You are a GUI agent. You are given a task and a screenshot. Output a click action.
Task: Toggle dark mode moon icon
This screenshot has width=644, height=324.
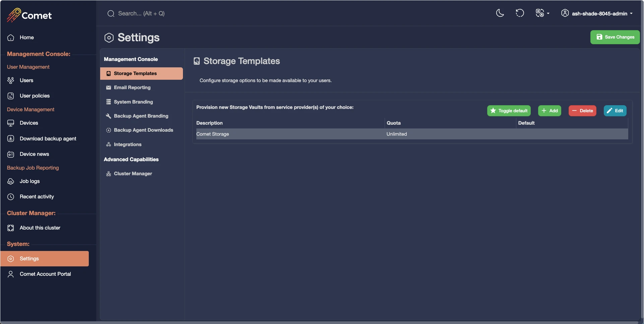point(500,13)
